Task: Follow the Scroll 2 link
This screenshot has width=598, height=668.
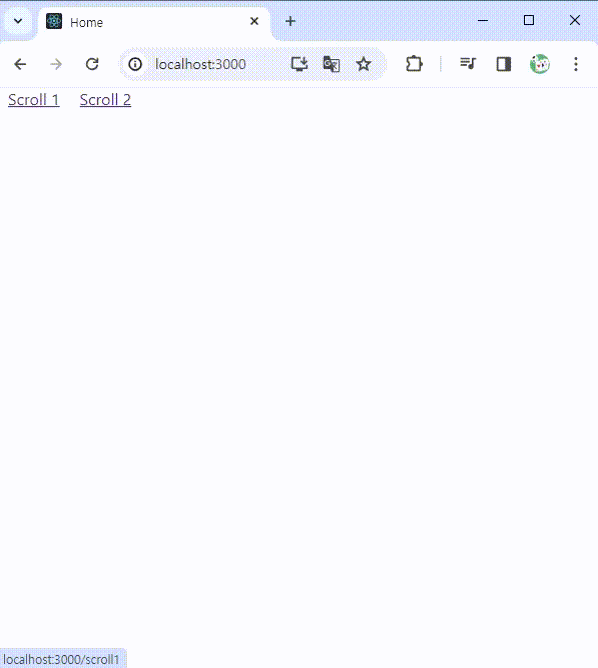Action: pos(105,100)
